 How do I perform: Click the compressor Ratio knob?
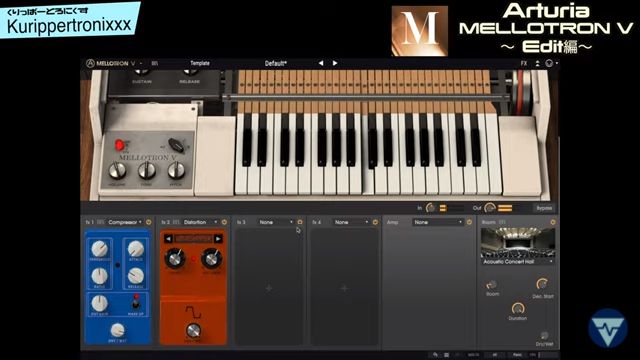tap(99, 276)
